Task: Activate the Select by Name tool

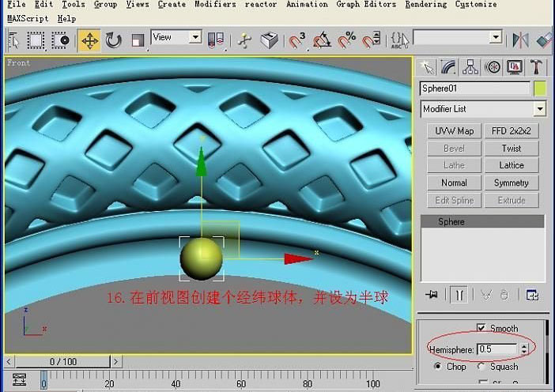Action: click(x=14, y=40)
